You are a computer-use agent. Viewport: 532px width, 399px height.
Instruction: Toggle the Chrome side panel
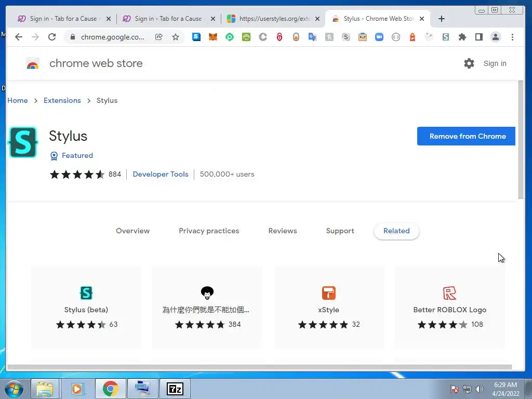point(478,37)
